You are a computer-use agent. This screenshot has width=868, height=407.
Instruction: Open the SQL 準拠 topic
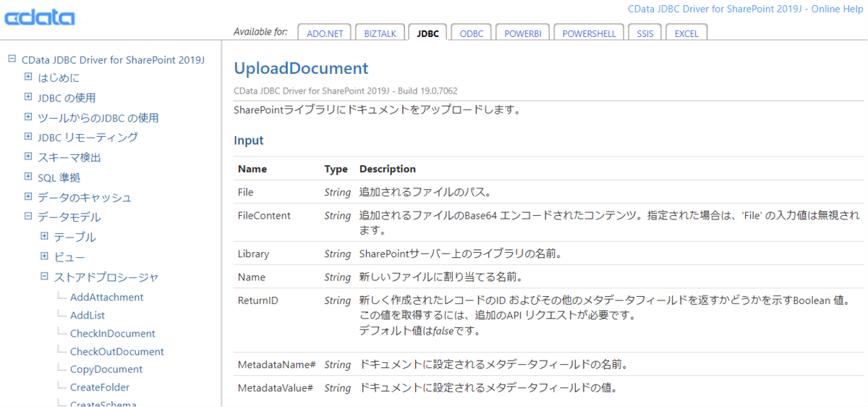[59, 177]
